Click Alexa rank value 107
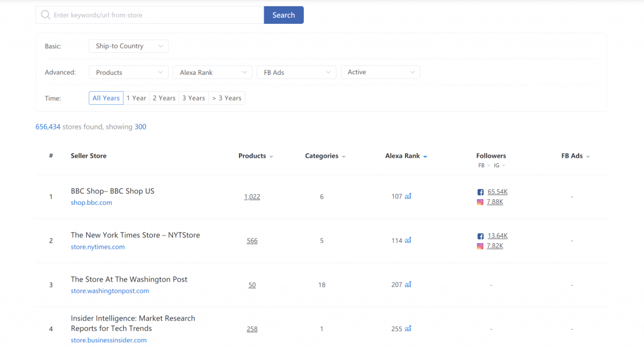 coord(397,196)
